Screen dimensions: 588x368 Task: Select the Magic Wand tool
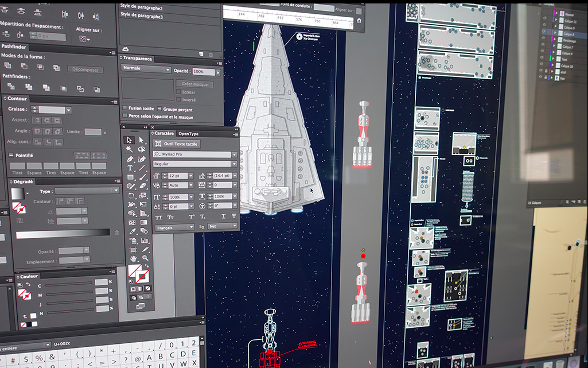130,149
